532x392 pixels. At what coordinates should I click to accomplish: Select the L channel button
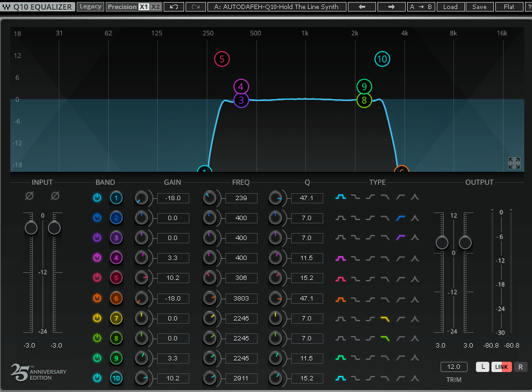tap(483, 367)
